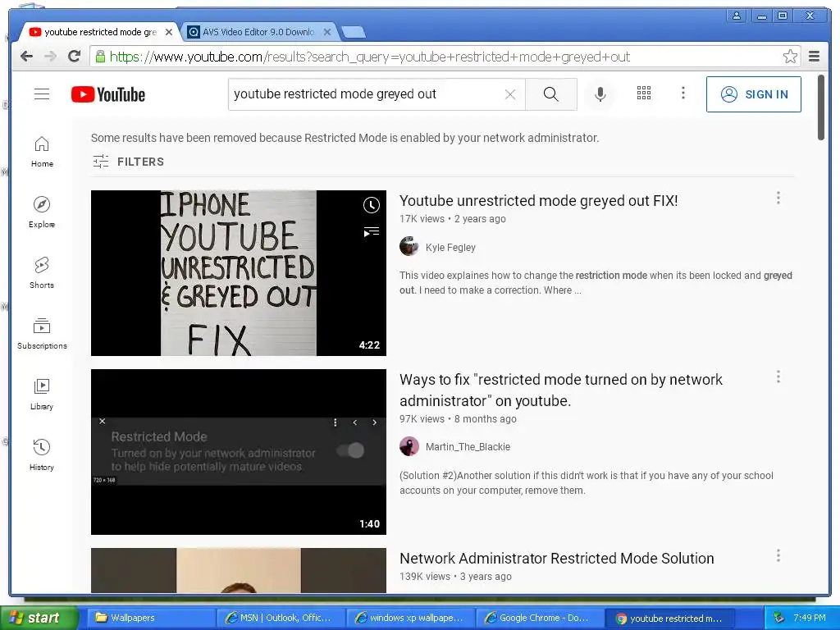Click the Windows start button
This screenshot has height=630, width=840.
click(x=39, y=618)
